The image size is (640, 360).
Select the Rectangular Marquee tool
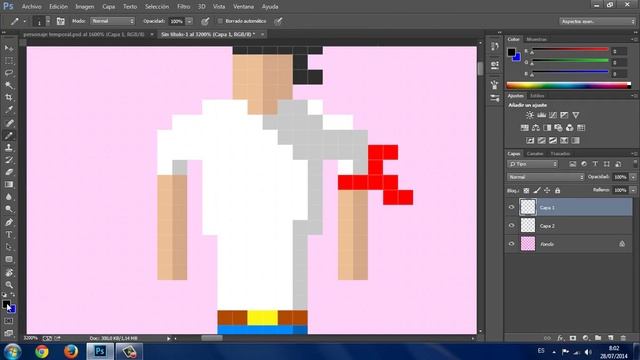(9, 60)
